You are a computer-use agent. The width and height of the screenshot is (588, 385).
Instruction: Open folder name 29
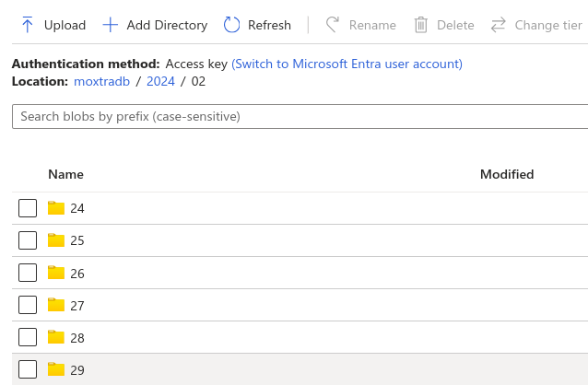point(77,370)
